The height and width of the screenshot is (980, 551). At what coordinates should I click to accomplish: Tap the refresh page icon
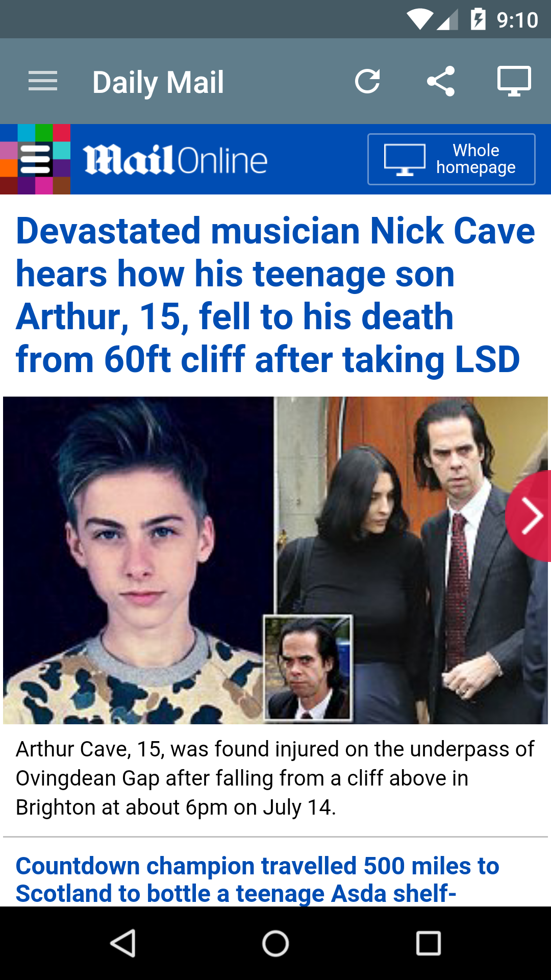[367, 81]
